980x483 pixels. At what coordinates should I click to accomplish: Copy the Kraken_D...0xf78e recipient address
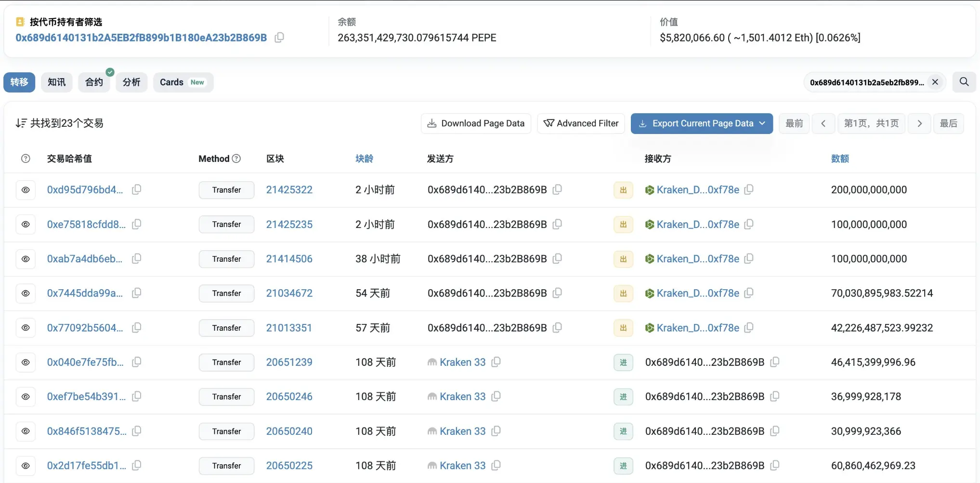point(748,189)
